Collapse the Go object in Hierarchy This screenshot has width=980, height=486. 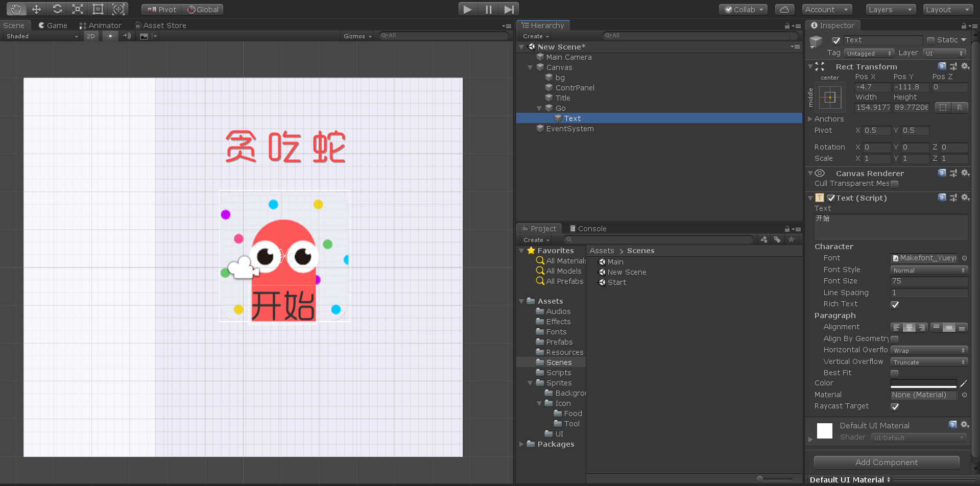[539, 108]
